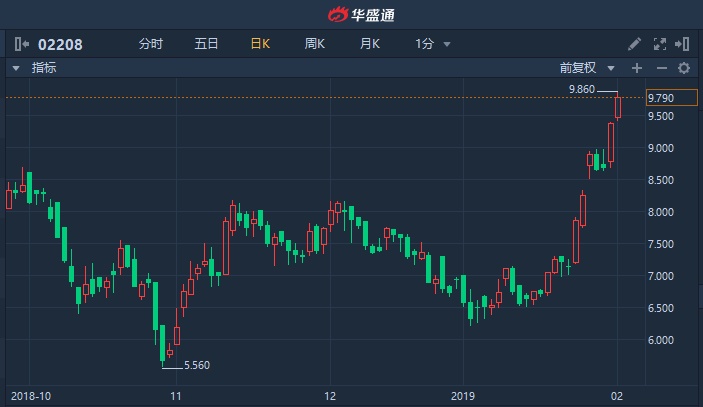Screen dimensions: 703x407
Task: Switch to 周K weekly chart
Action: pos(315,44)
